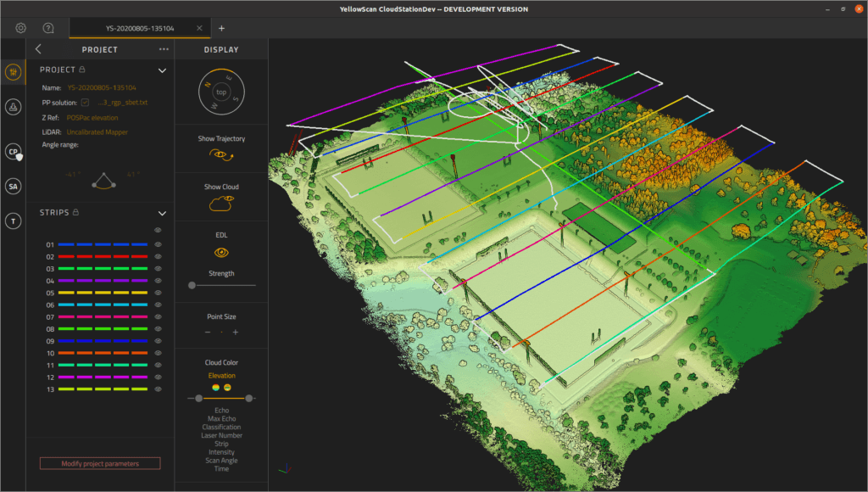Image resolution: width=868 pixels, height=492 pixels.
Task: Select the project settings sidebar icon
Action: coord(14,72)
